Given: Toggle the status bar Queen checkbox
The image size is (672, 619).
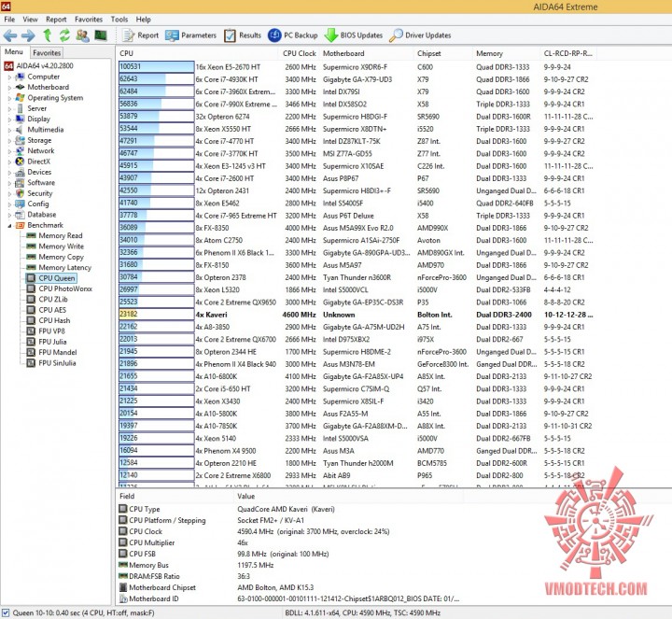Looking at the screenshot, I should [6, 613].
